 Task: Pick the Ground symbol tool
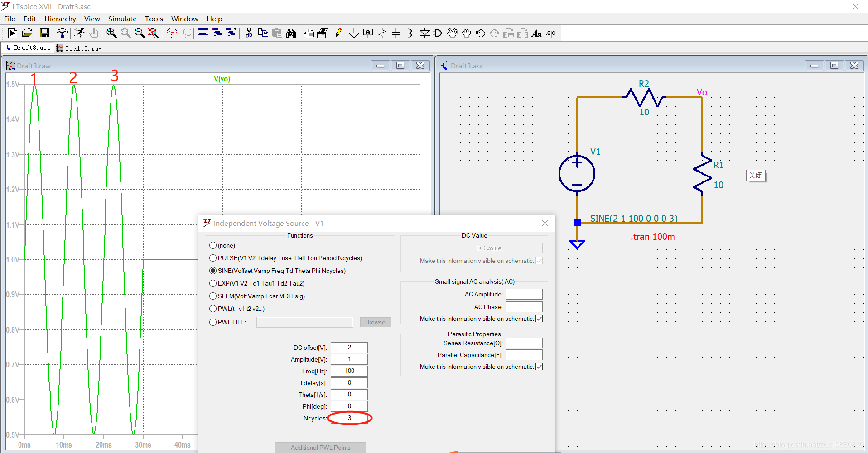point(354,33)
